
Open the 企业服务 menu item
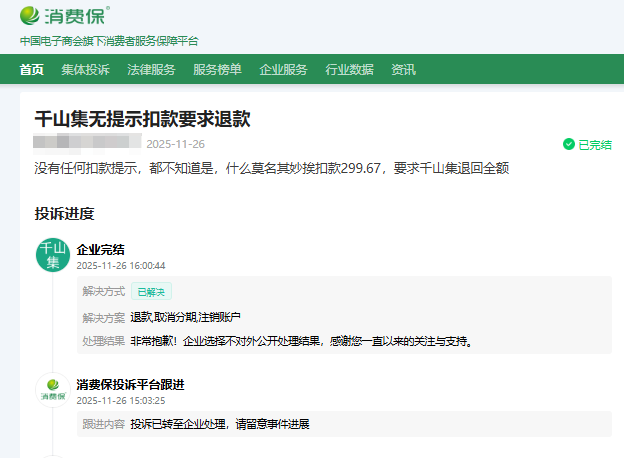click(283, 70)
